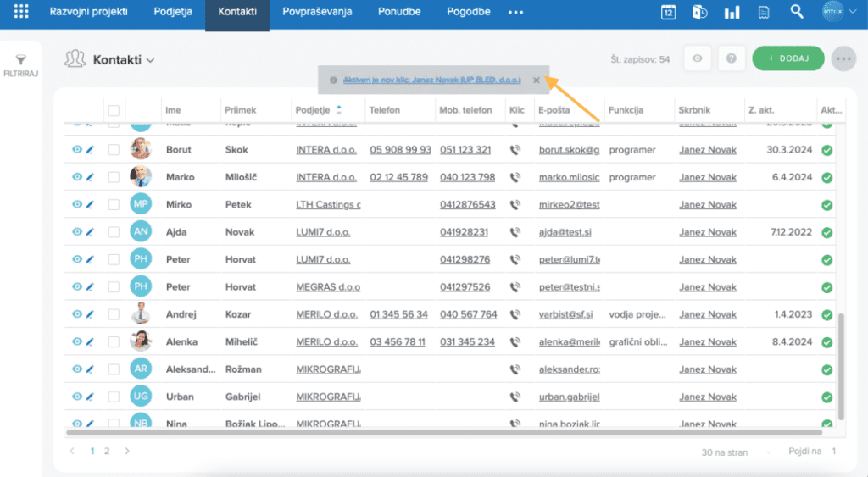Click the edit pencil for Marko Milošič
The image size is (868, 477).
90,177
